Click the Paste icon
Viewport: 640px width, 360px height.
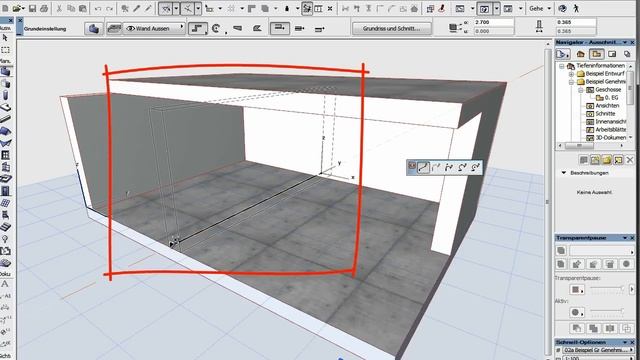point(83,8)
